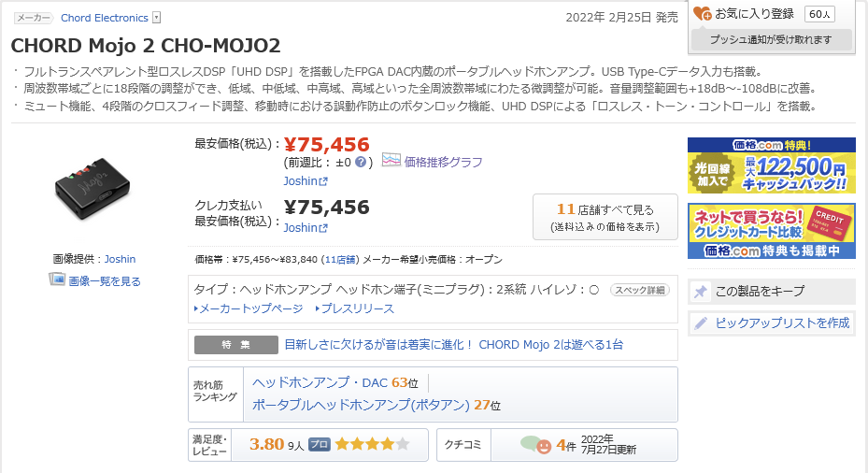Click the external link icon beside Joshin
This screenshot has height=473, width=868.
pos(323,181)
